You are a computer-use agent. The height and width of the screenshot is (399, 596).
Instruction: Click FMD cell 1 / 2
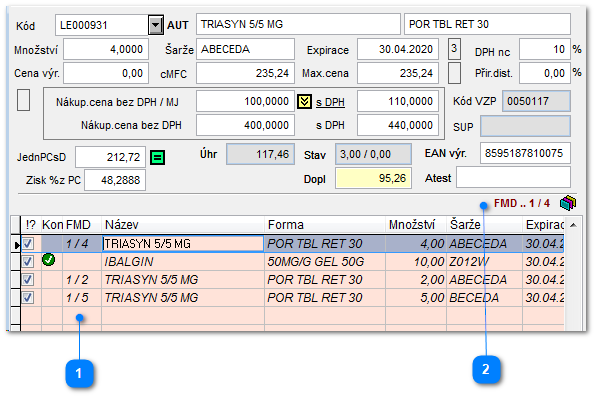coord(82,280)
